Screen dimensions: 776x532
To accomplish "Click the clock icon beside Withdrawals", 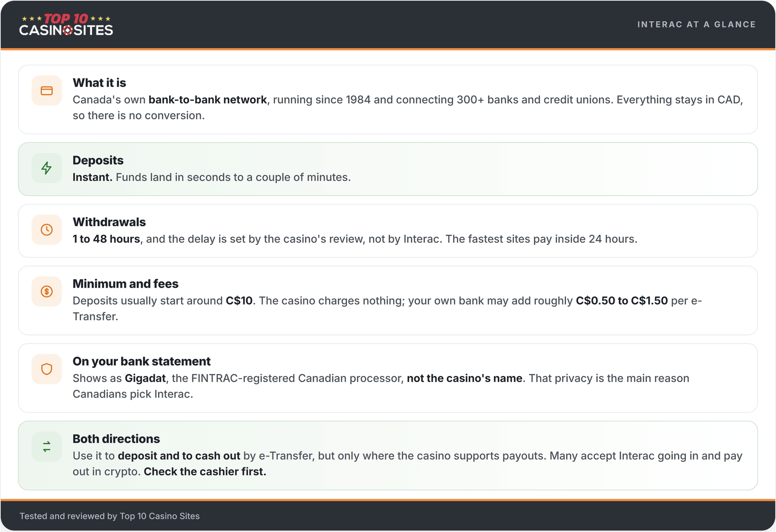I will point(47,230).
